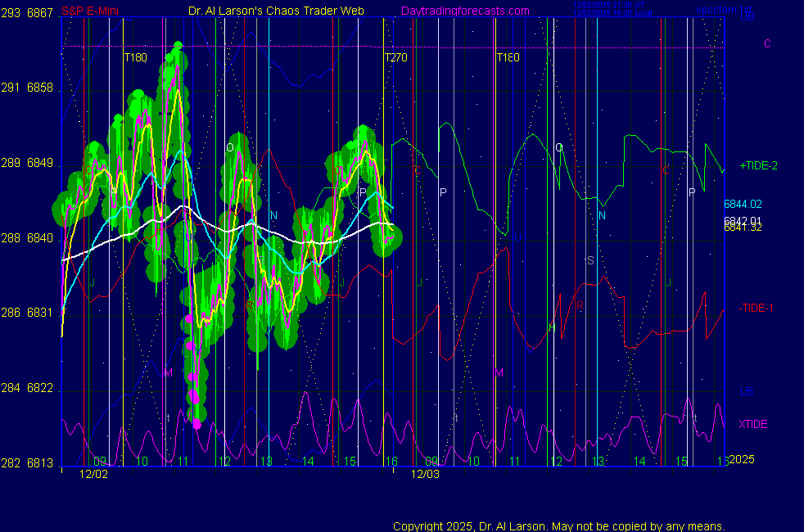This screenshot has width=804, height=532.
Task: Click the 6822 price axis label
Action: click(x=41, y=388)
